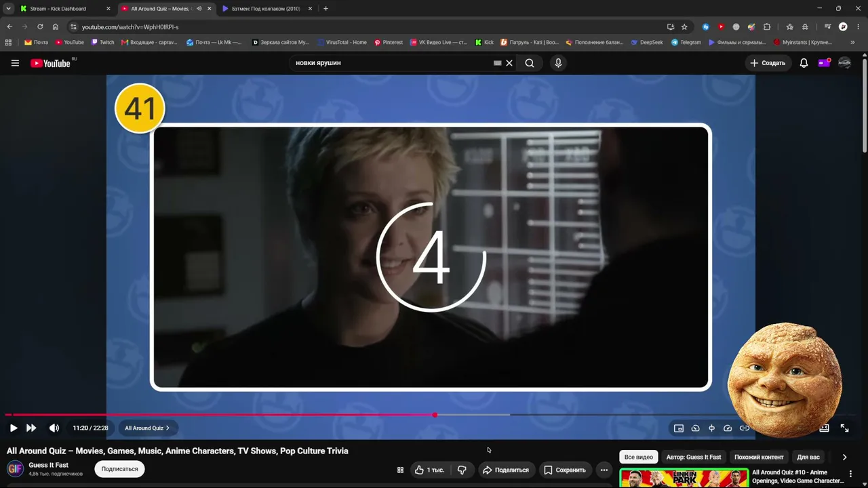Viewport: 868px width, 488px height.
Task: Click the Создать create button
Action: (x=768, y=63)
